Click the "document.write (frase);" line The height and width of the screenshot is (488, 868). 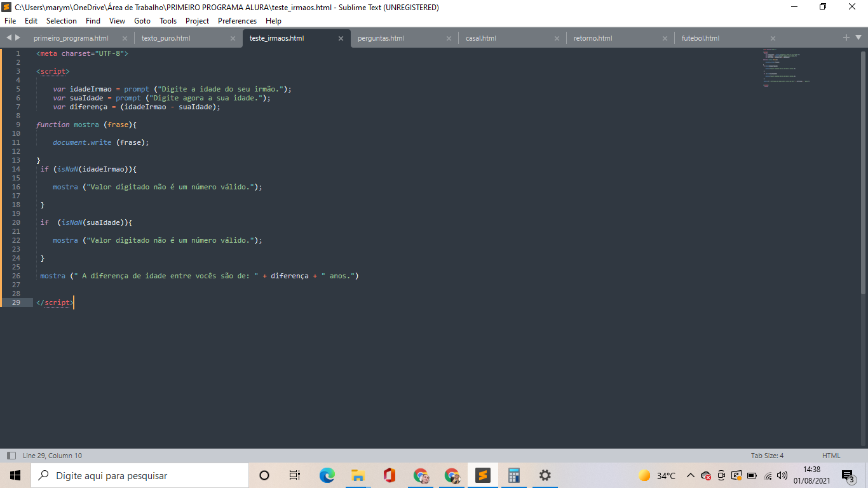pyautogui.click(x=101, y=142)
